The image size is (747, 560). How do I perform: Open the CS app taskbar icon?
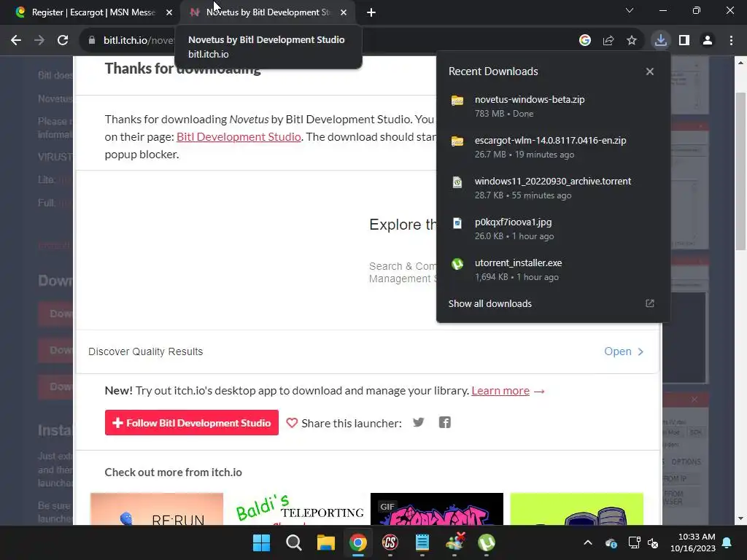(x=390, y=542)
